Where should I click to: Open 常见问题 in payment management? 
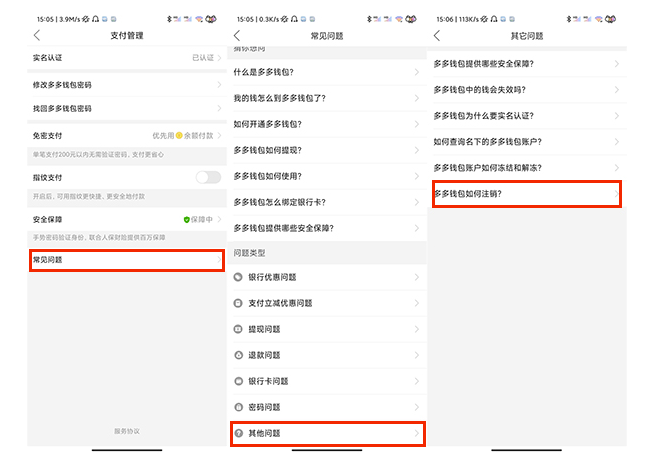(x=127, y=260)
